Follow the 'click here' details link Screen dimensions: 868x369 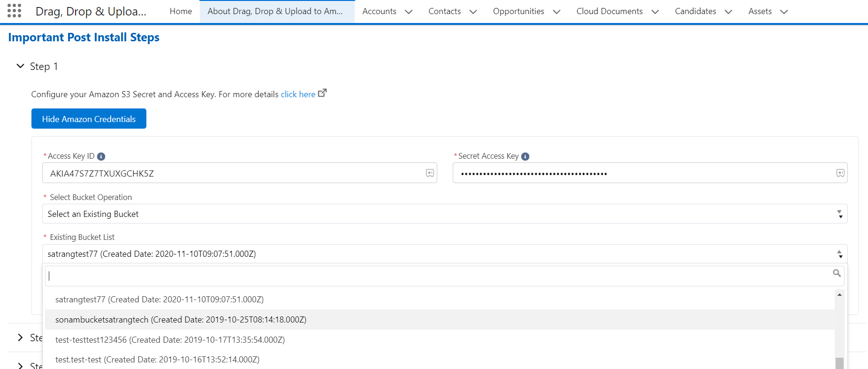pyautogui.click(x=298, y=94)
